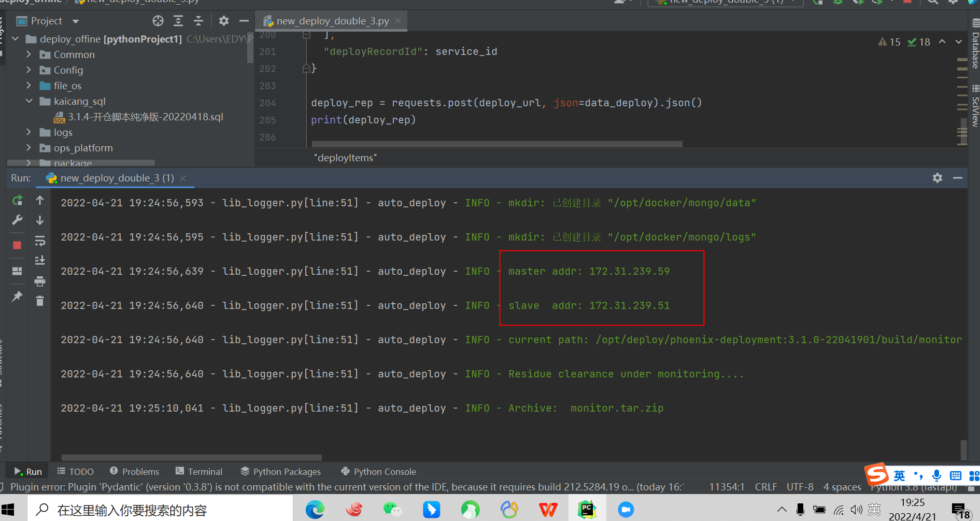Click Sogou voice input microphone

[936, 475]
